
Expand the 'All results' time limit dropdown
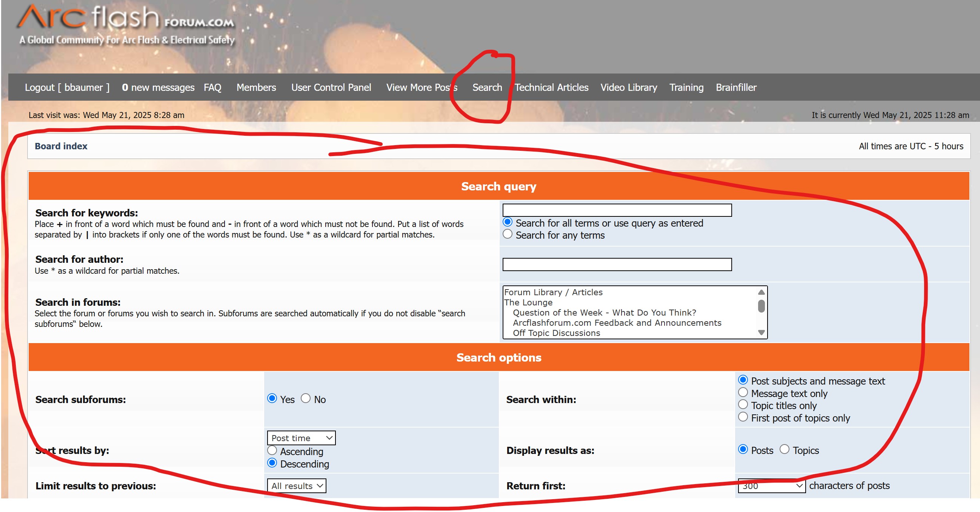coord(296,486)
